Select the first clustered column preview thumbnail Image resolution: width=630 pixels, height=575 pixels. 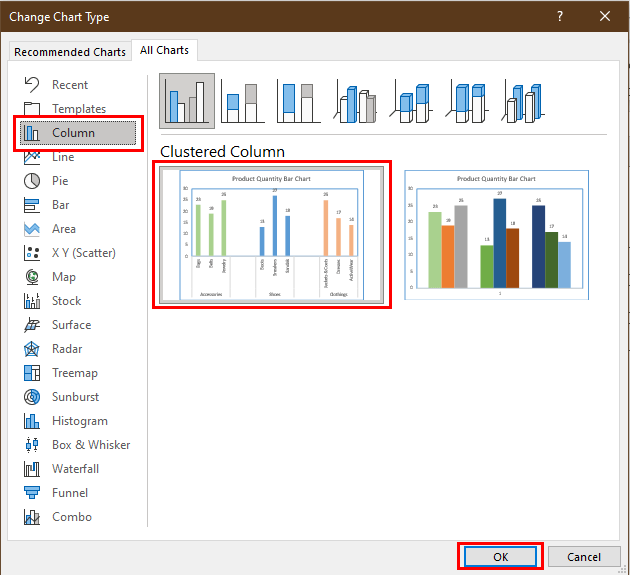click(x=272, y=235)
